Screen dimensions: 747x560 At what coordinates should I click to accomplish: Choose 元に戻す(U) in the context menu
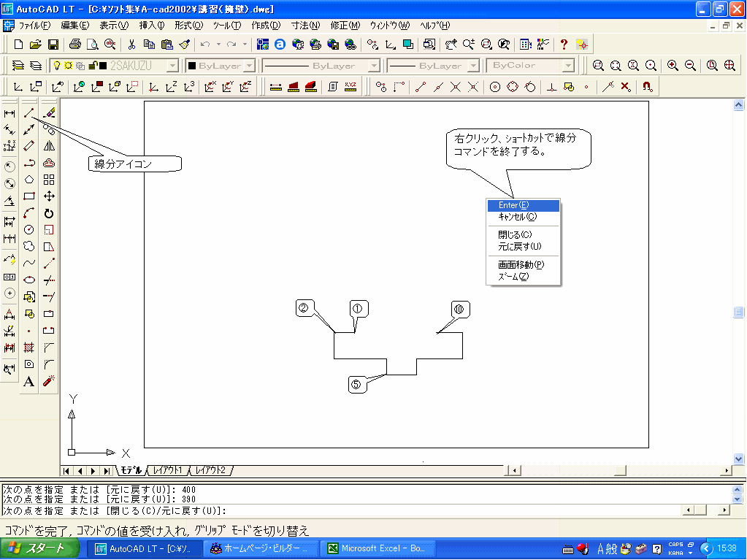point(523,247)
